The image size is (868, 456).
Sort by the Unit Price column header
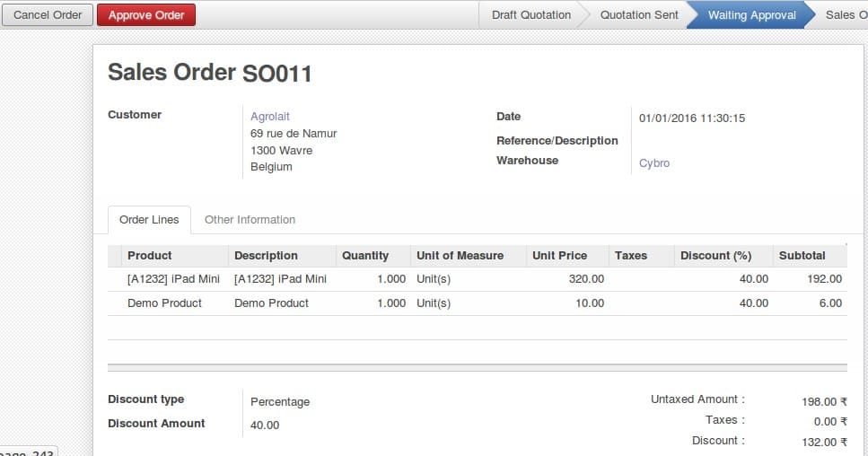coord(559,256)
